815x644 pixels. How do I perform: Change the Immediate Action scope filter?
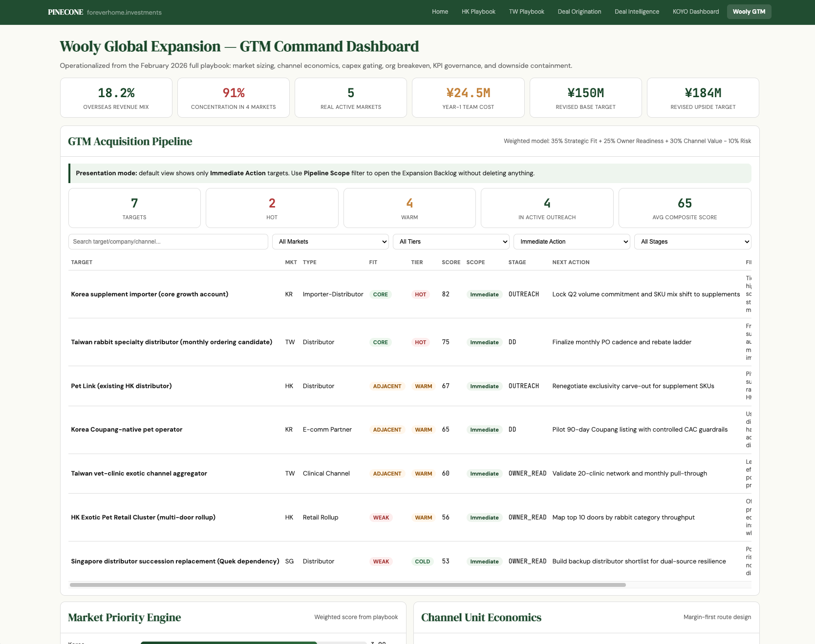click(572, 242)
